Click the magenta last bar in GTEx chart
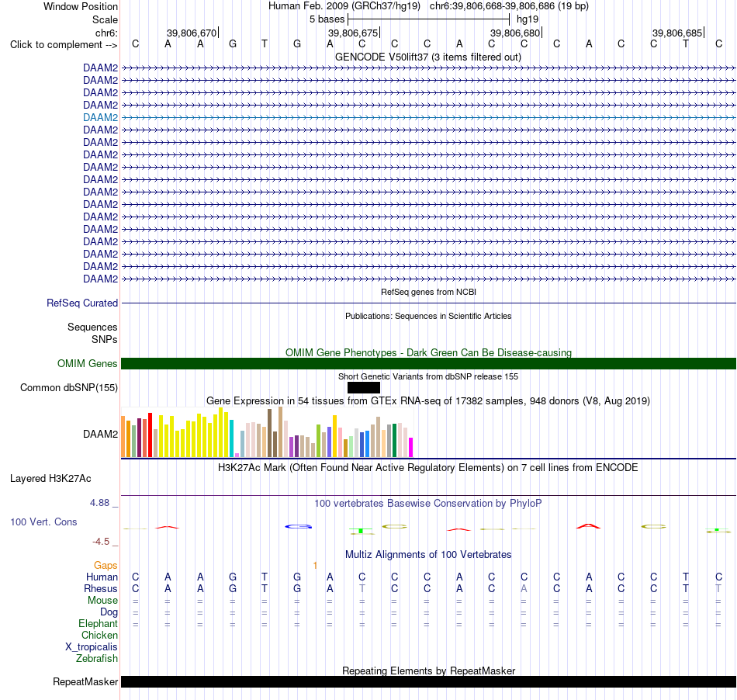 (411, 448)
